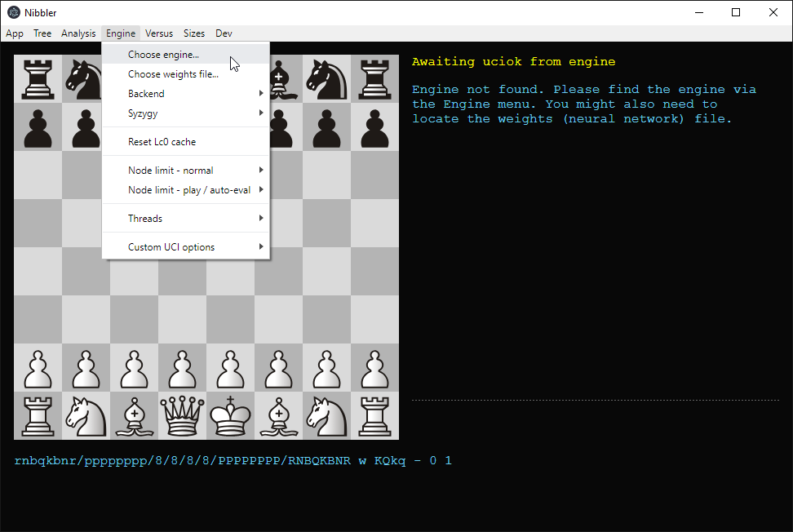Screen dimensions: 793x532
Task: Select the white king piece
Action: coord(231,415)
